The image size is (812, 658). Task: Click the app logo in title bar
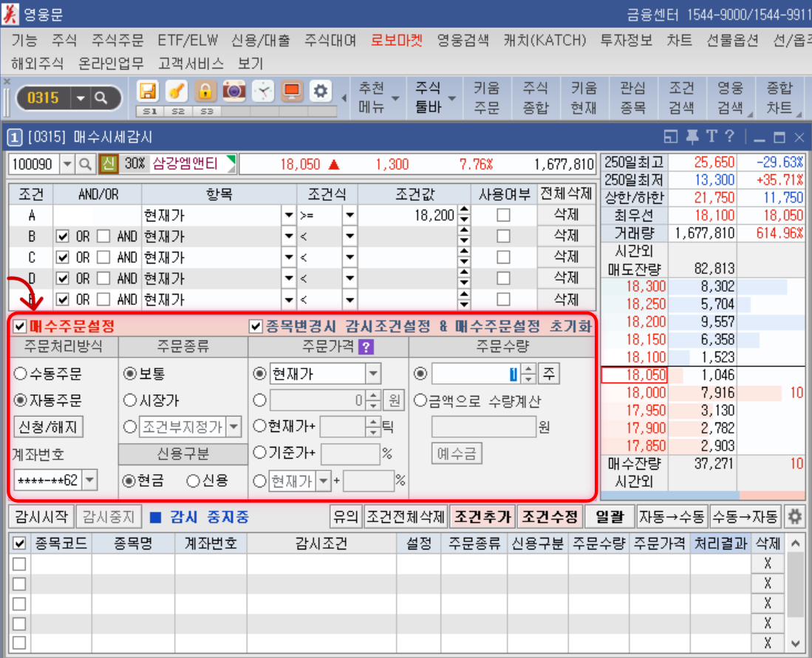pos(10,13)
